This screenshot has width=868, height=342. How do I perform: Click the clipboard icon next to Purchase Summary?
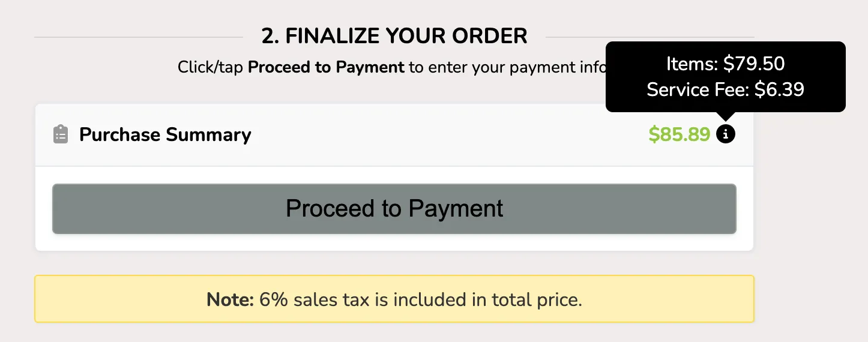[60, 134]
